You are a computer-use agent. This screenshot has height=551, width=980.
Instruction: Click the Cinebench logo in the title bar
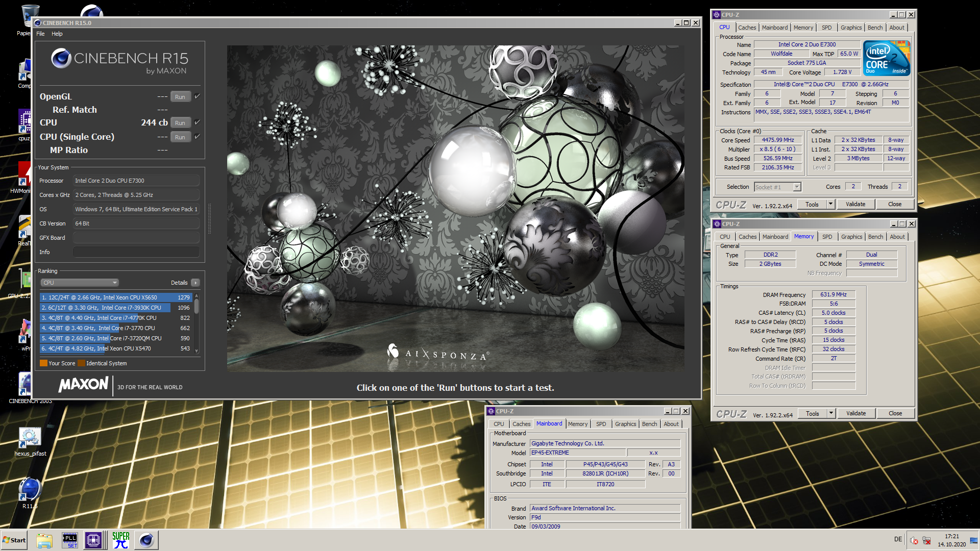click(x=38, y=23)
